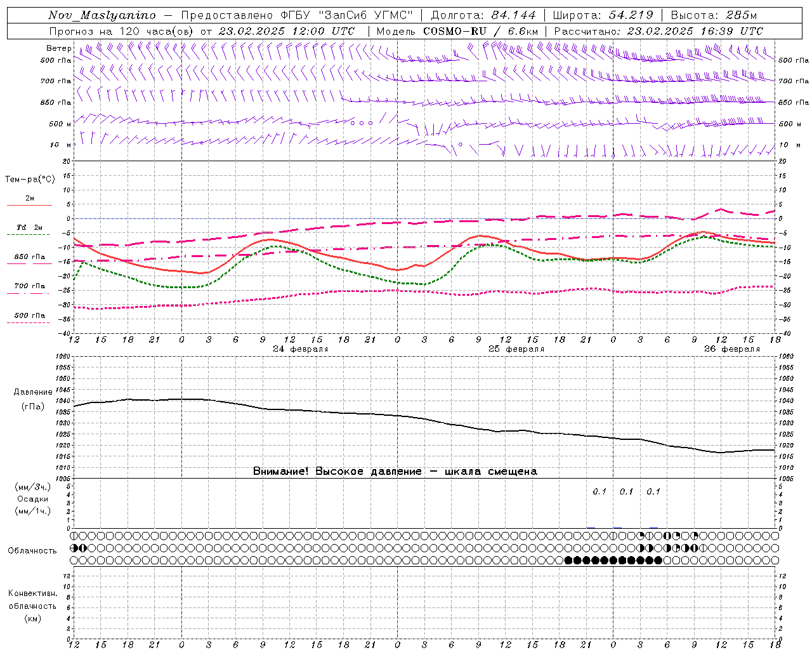This screenshot has height=650, width=812.
Task: Click the (гПа) pressure unit label
Action: pyautogui.click(x=33, y=407)
